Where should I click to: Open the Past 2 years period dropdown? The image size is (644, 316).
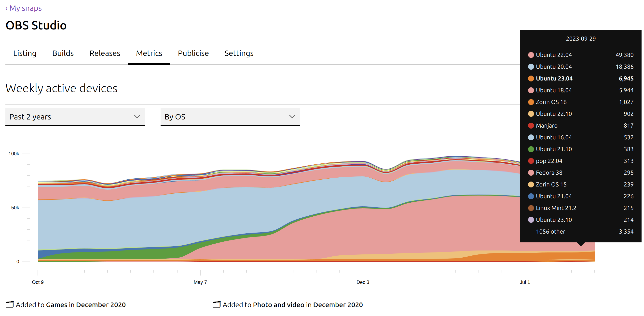click(75, 117)
